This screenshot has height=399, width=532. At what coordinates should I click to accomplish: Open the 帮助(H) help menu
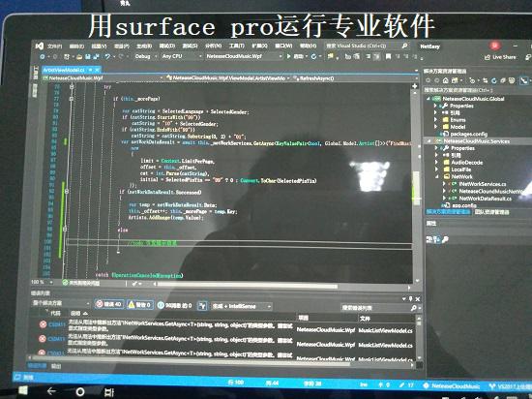click(308, 46)
